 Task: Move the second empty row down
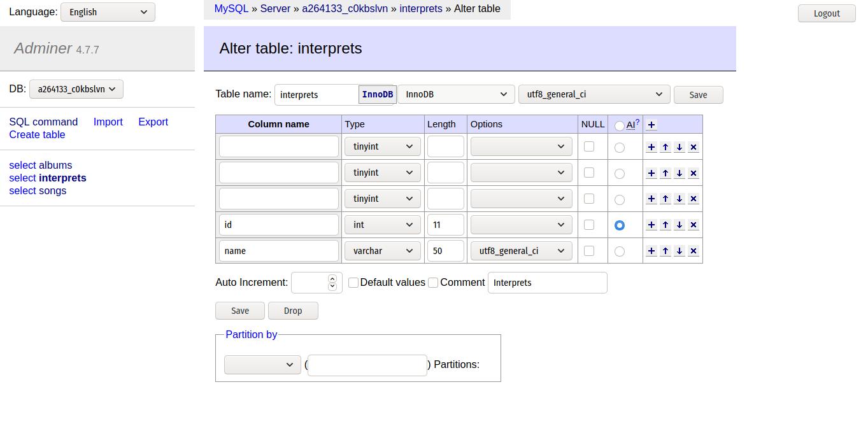coord(679,173)
